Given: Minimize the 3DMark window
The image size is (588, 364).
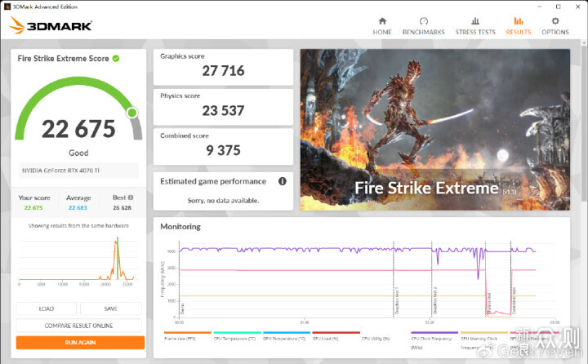Looking at the screenshot, I should coord(539,7).
